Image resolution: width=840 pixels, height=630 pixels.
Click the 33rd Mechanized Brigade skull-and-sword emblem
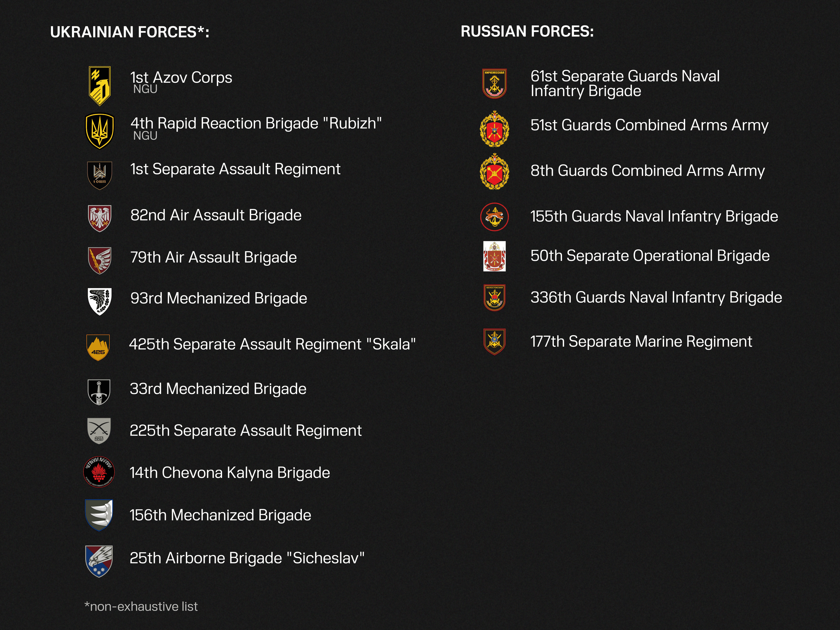coord(99,392)
